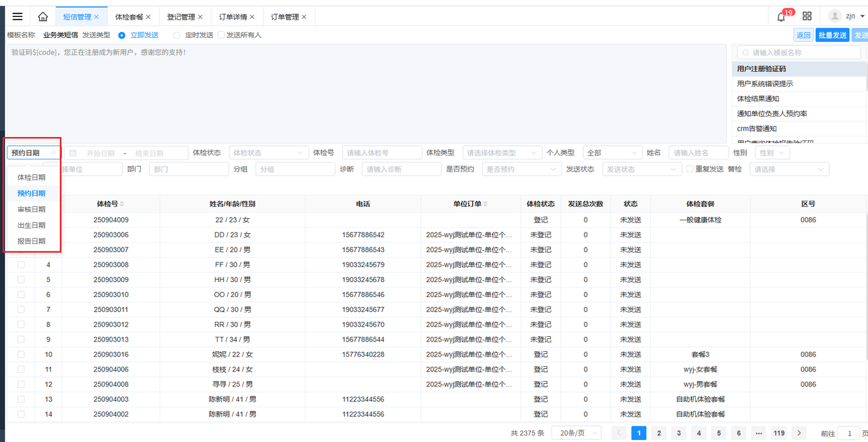Click the search icon in template name box
The width and height of the screenshot is (868, 442).
[745, 53]
